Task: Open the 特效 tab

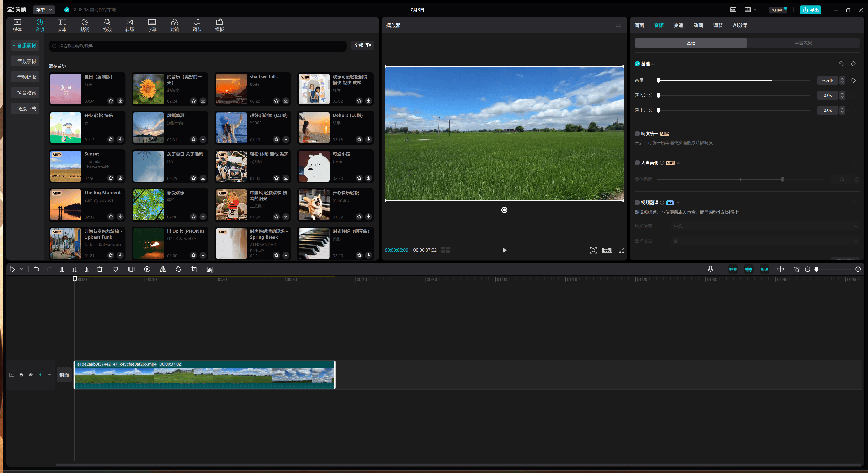Action: coord(107,25)
